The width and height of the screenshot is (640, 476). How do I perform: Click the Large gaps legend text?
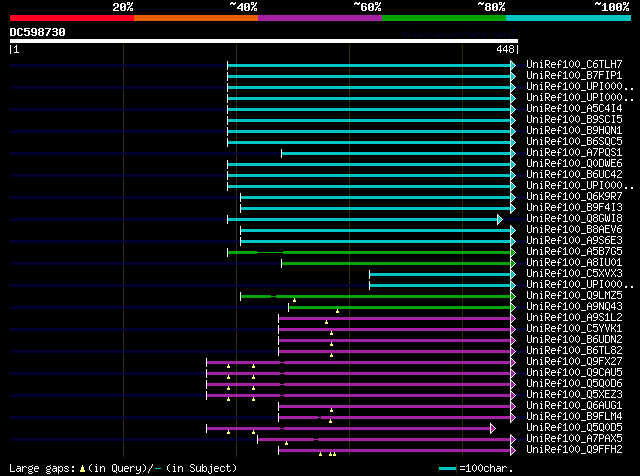pos(123,468)
